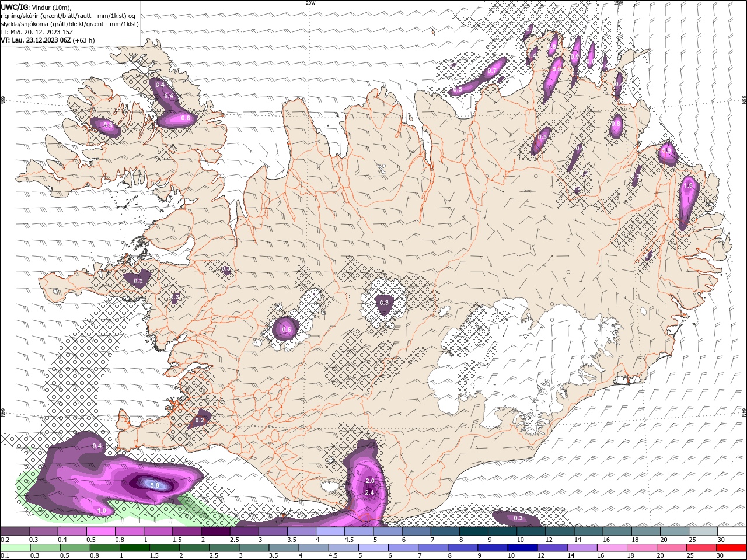This screenshot has height=560, width=747.
Task: Click the darkest plum swatch labeled 2 in upper legend
Action: tap(215, 531)
